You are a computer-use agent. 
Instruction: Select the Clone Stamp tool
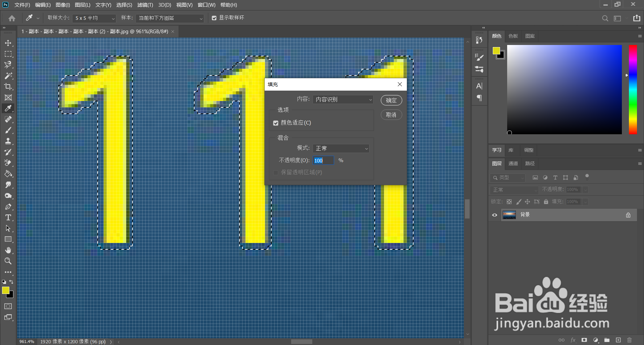click(8, 141)
